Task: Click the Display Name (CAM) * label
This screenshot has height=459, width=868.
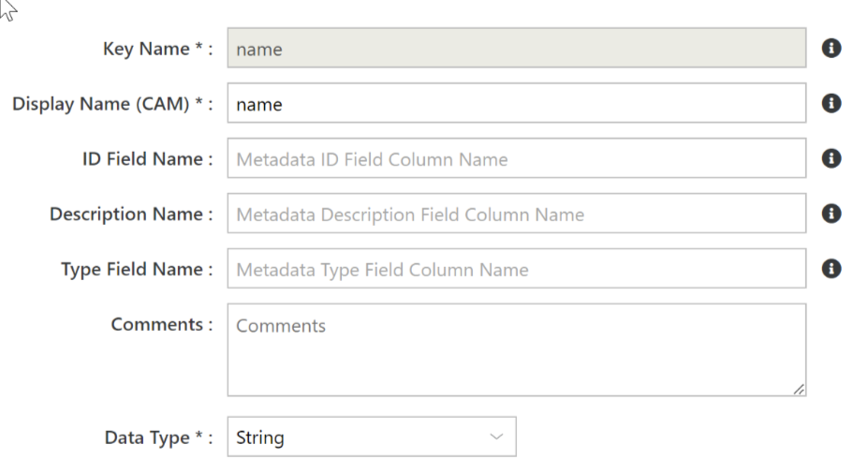Action: point(112,104)
